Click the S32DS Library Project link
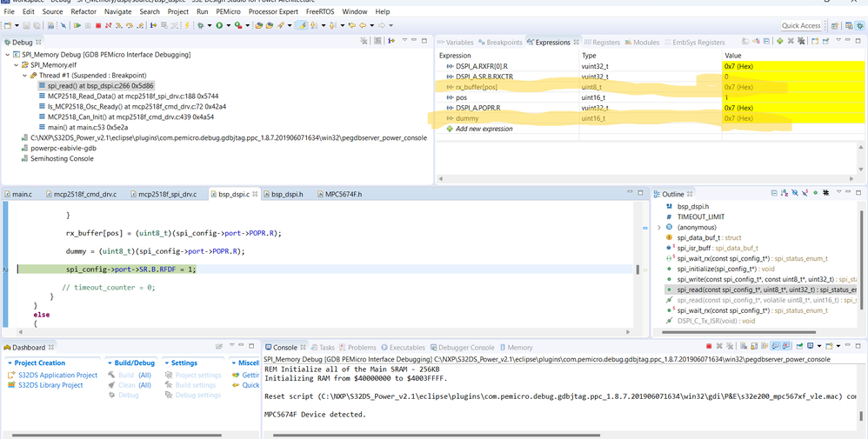Viewport: 868px width, 439px height. (50, 385)
